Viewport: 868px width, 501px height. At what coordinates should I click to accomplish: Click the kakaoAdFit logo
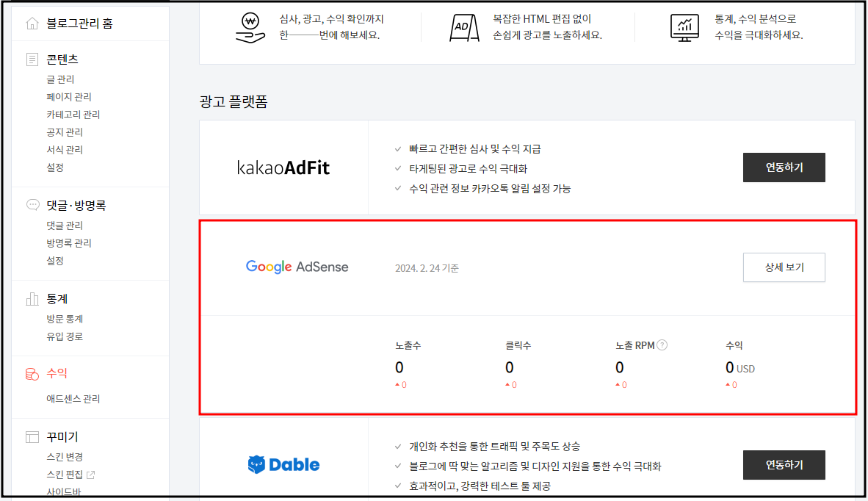(x=283, y=167)
